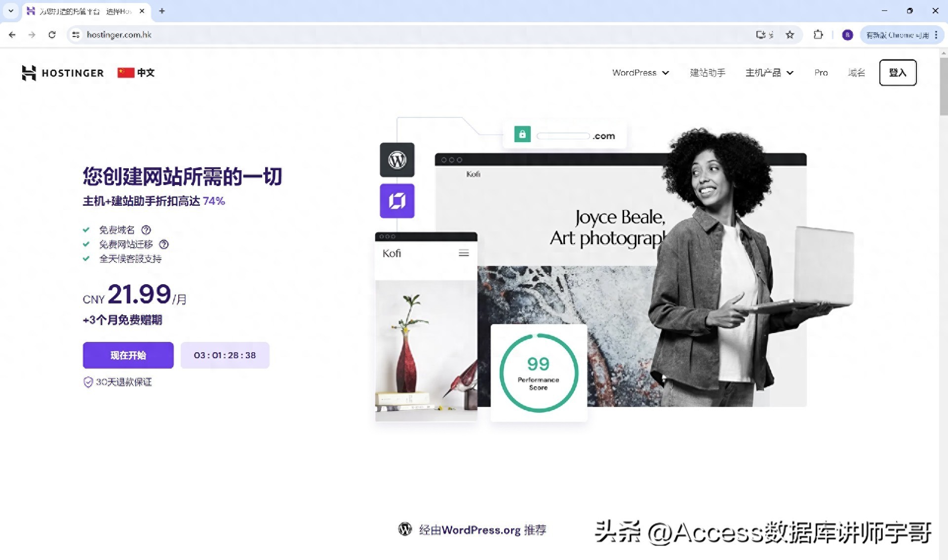Screen dimensions: 948x560
Task: Open the Pro menu item
Action: 821,73
